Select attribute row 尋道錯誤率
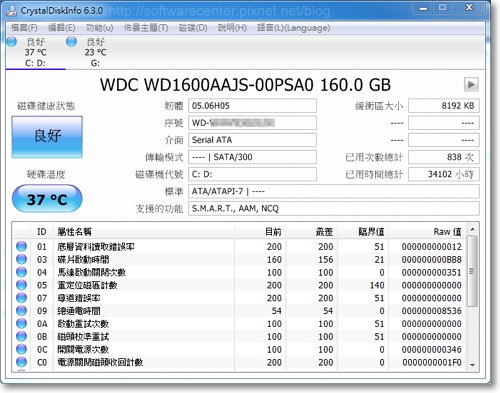 [x=240, y=298]
